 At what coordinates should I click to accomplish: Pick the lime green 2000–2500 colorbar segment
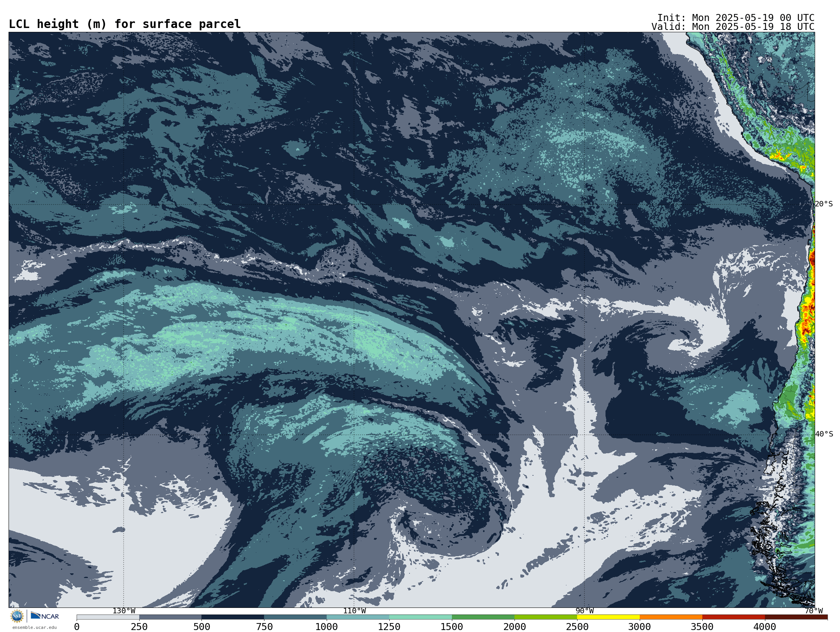pyautogui.click(x=546, y=617)
